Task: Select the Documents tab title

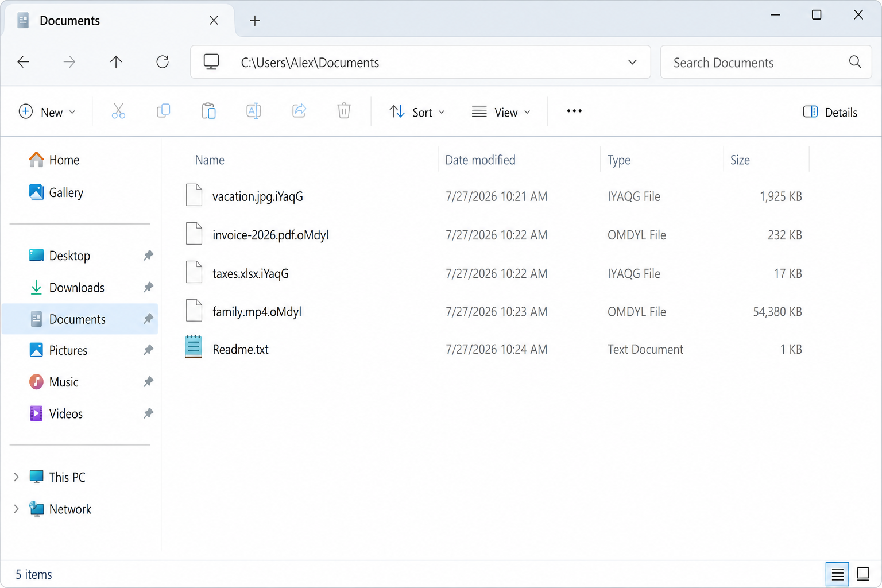Action: [69, 21]
